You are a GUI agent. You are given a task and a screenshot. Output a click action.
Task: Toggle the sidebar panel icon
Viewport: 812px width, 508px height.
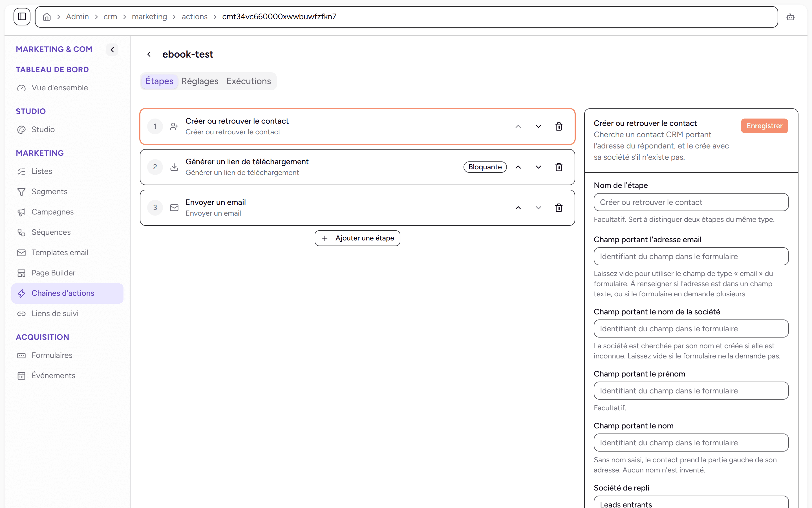click(x=22, y=16)
